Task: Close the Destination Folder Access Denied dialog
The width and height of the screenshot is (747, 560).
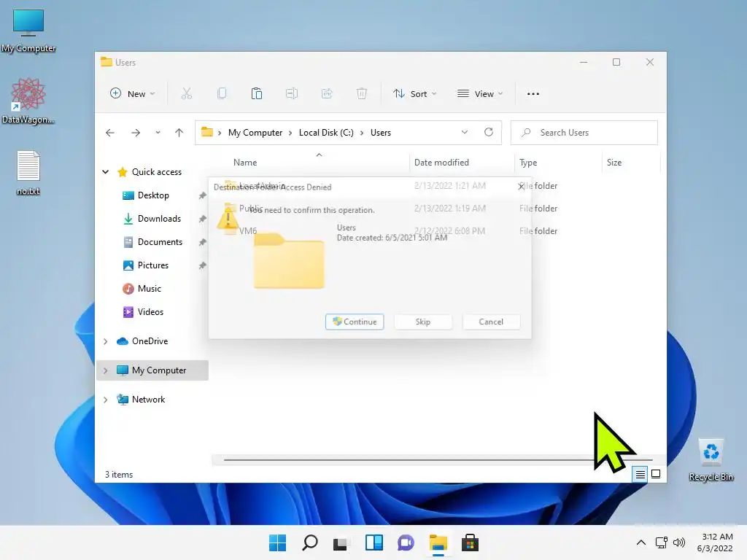Action: [x=522, y=187]
